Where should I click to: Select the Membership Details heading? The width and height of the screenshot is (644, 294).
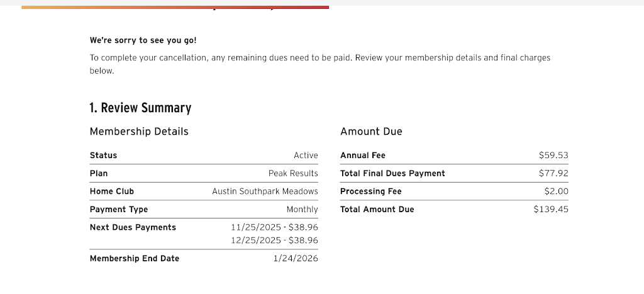pos(139,132)
